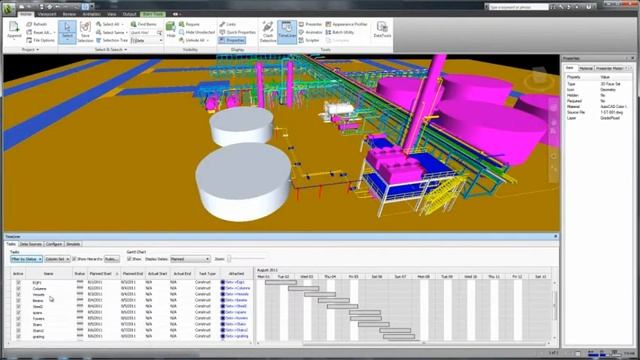Open TimeLiner Data Sources tab

pos(31,244)
